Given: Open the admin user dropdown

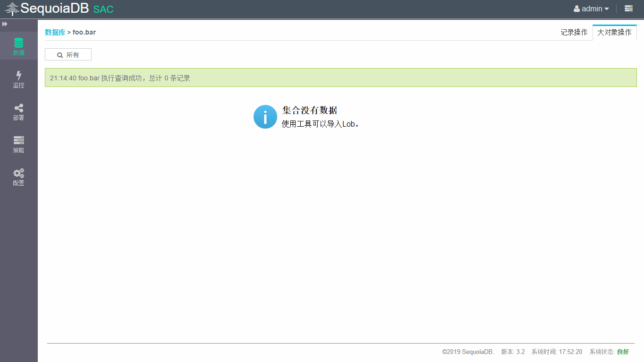Looking at the screenshot, I should tap(591, 9).
